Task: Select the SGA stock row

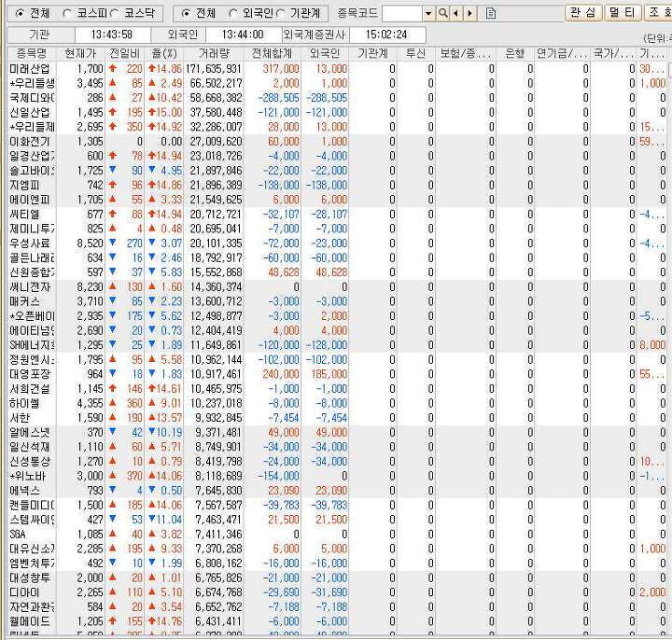Action: [337, 535]
